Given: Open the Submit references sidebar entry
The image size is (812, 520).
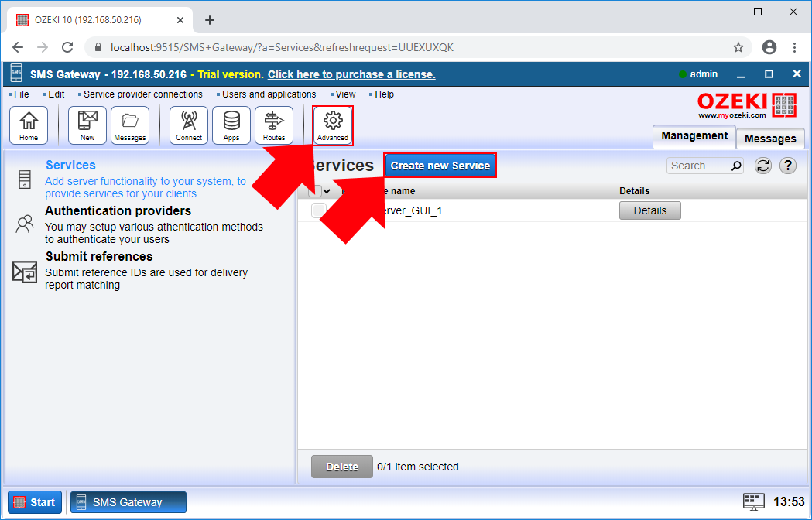Looking at the screenshot, I should 99,256.
